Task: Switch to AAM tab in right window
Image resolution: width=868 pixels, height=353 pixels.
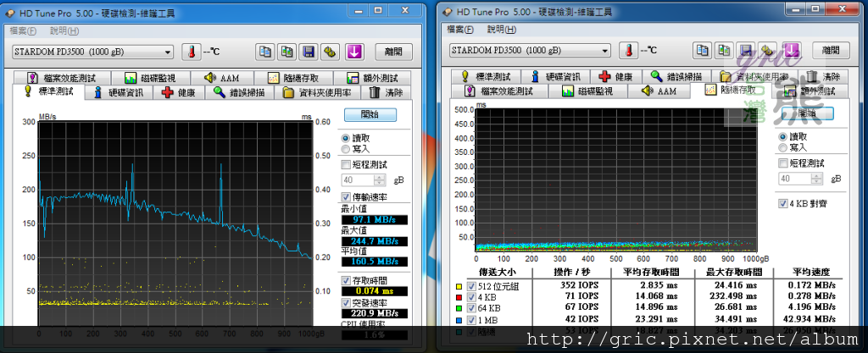Action: pyautogui.click(x=659, y=91)
